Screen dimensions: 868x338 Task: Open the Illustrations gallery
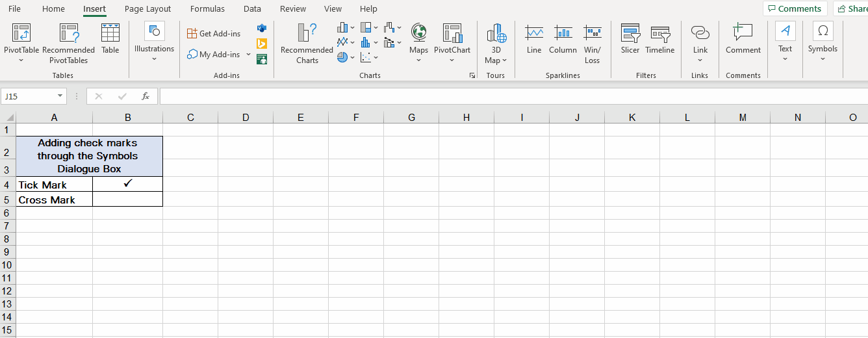coord(154,42)
